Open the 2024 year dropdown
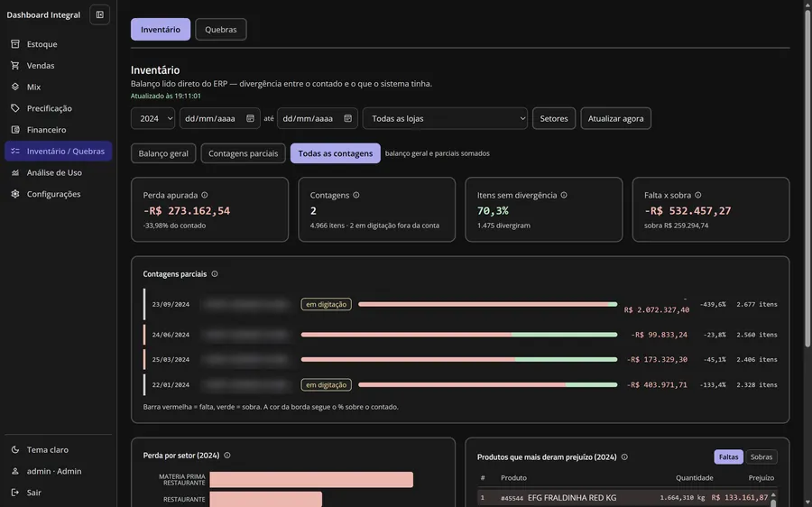 [152, 118]
